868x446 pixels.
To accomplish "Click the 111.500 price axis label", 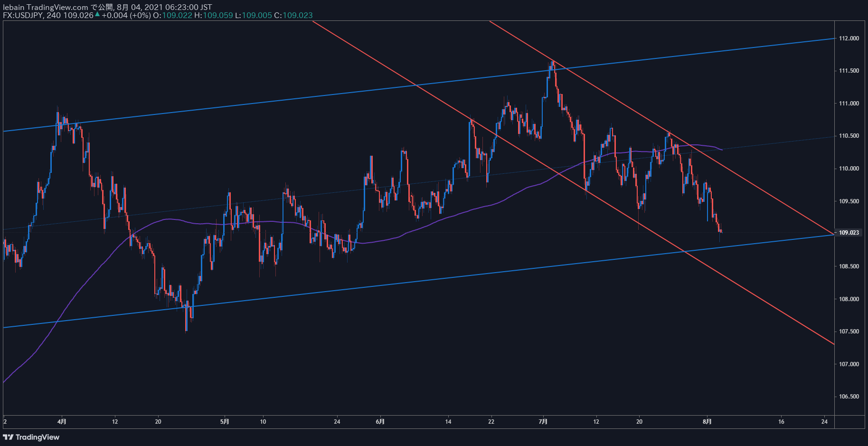I will click(849, 71).
